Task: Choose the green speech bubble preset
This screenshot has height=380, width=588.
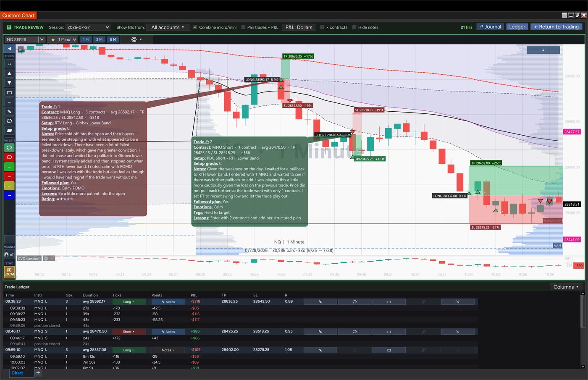Action: (x=9, y=148)
